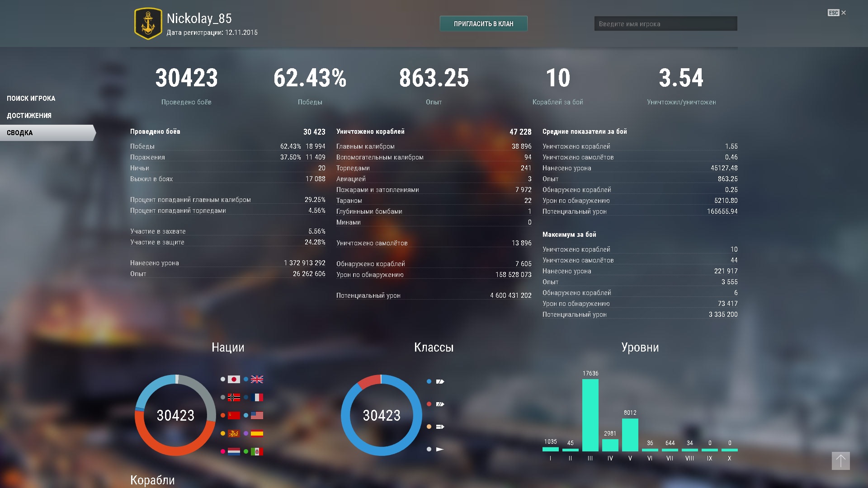The width and height of the screenshot is (868, 488).
Task: Click the Spanish flag icon
Action: [x=257, y=434]
